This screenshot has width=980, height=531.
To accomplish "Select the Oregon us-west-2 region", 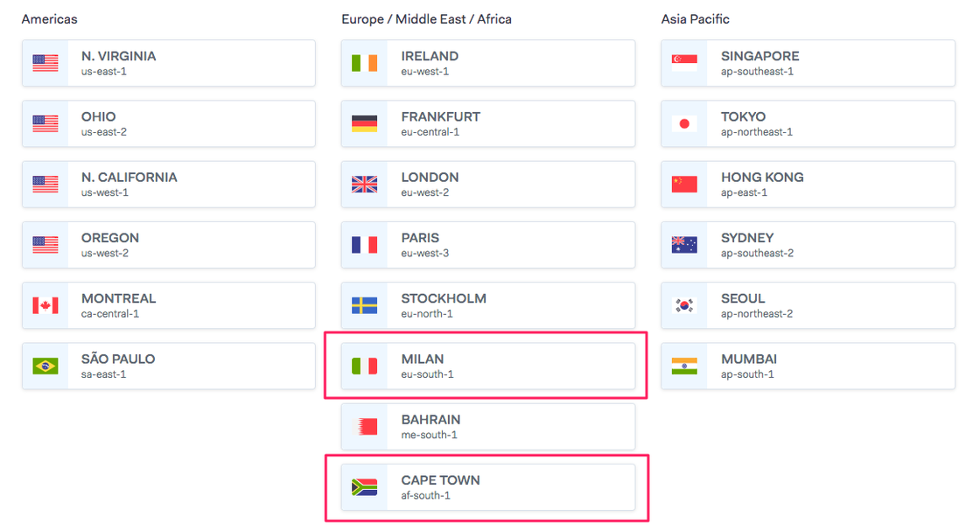I will click(168, 245).
